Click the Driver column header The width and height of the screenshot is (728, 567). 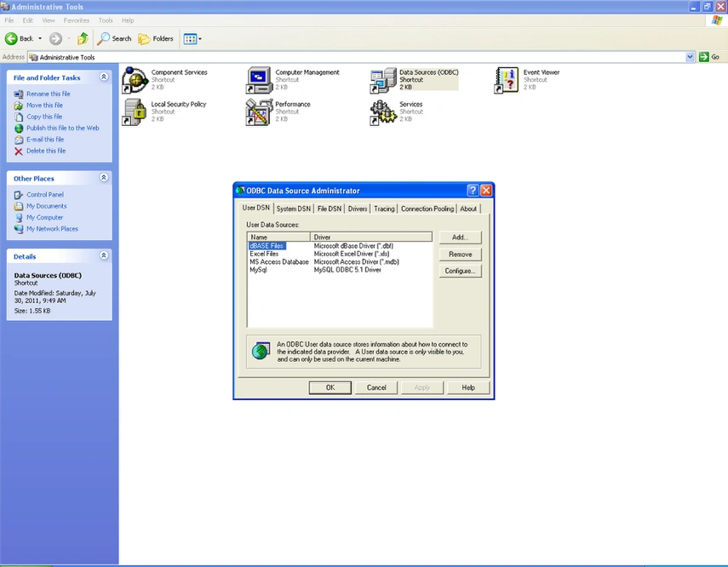click(x=371, y=238)
